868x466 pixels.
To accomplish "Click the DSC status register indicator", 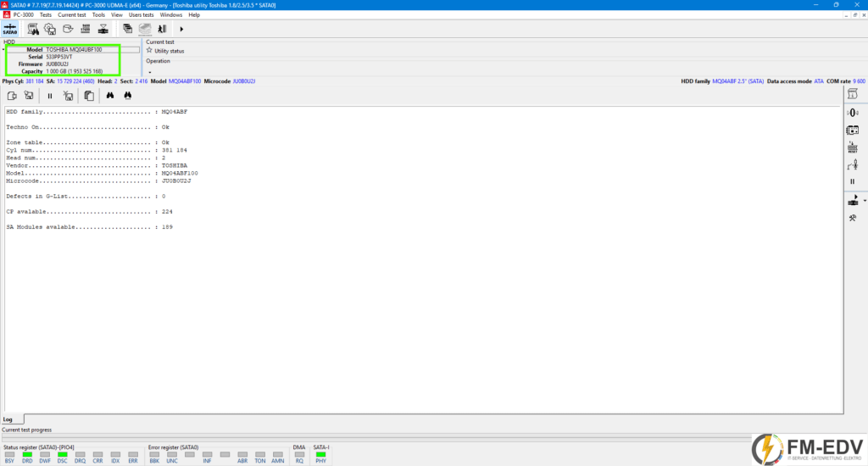I will pyautogui.click(x=63, y=458).
